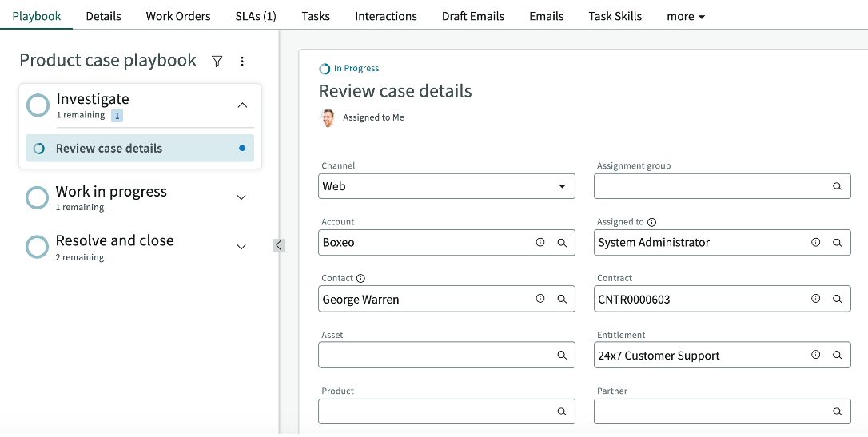This screenshot has width=868, height=437.
Task: Expand the Work in progress stage
Action: click(x=241, y=197)
